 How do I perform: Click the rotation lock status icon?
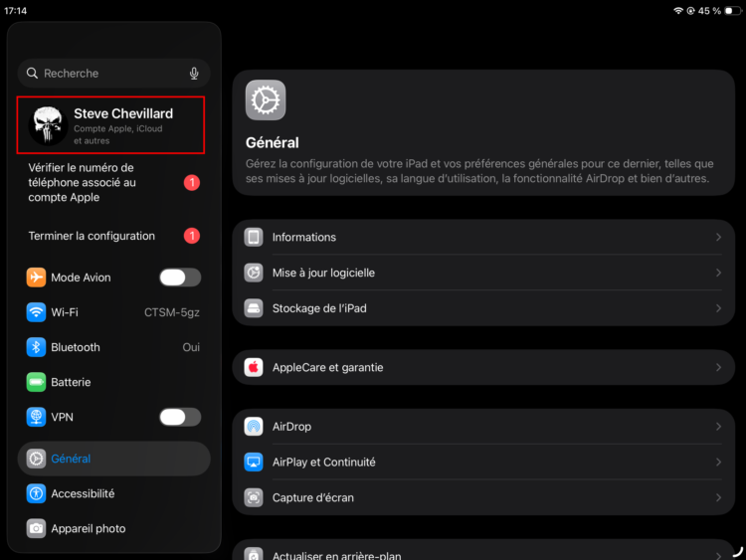691,11
